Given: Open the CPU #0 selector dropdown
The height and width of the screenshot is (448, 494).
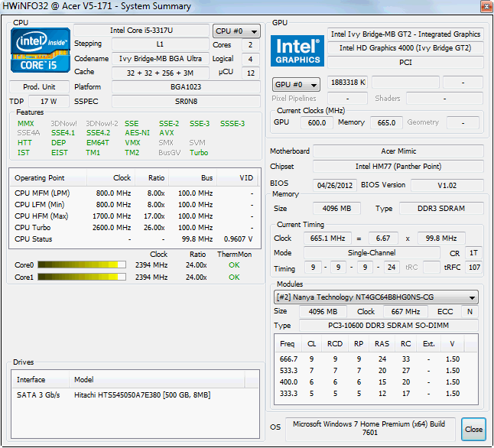Looking at the screenshot, I should click(236, 31).
